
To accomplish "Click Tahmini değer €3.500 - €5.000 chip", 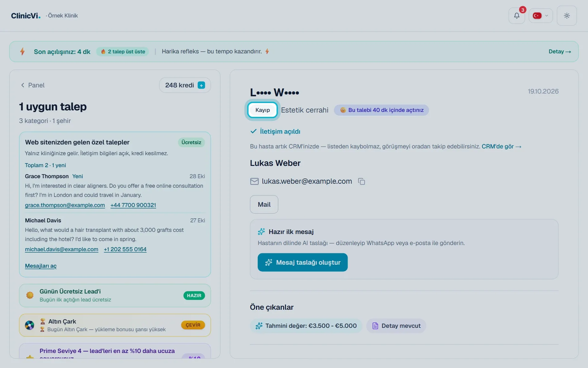I will [x=306, y=326].
